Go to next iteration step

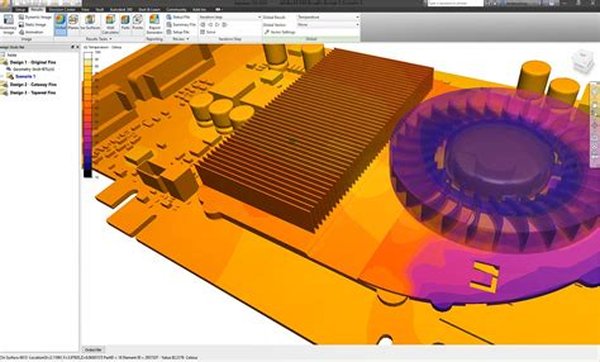click(217, 24)
